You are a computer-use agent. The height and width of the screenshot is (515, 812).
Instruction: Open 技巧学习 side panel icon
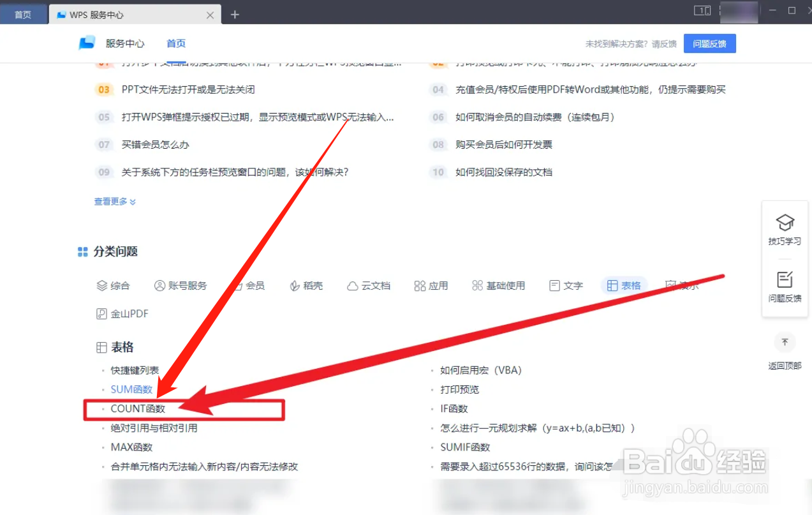coord(785,230)
